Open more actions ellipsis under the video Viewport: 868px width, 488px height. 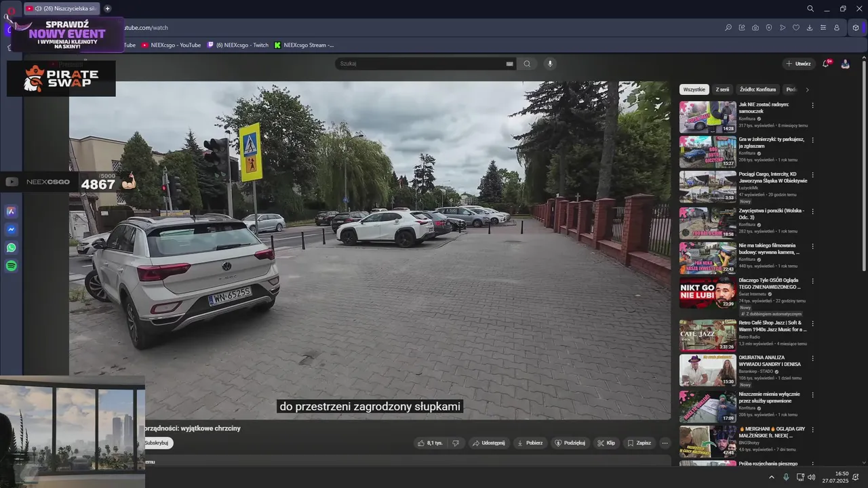pyautogui.click(x=665, y=443)
